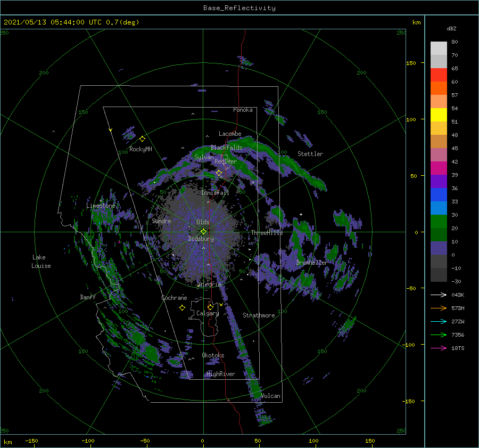Screen dimensions: 479x448
Task: Click the Limestone label on map
Action: [101, 206]
